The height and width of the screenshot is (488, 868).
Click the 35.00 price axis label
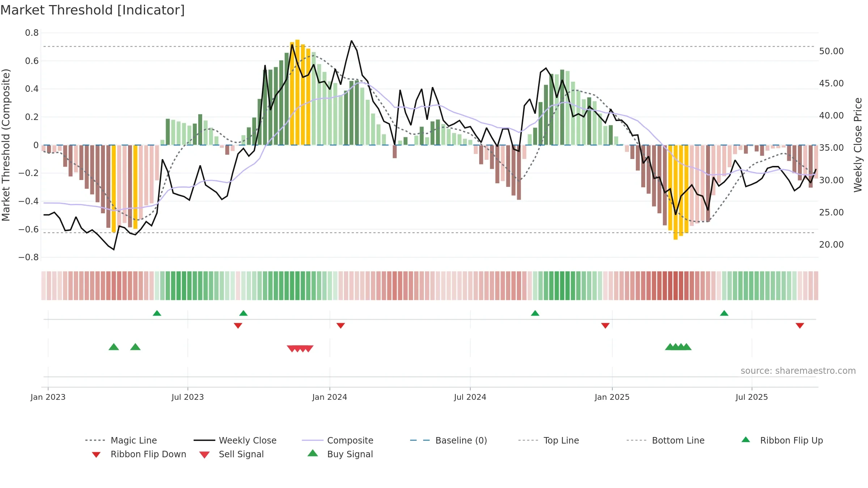(831, 148)
